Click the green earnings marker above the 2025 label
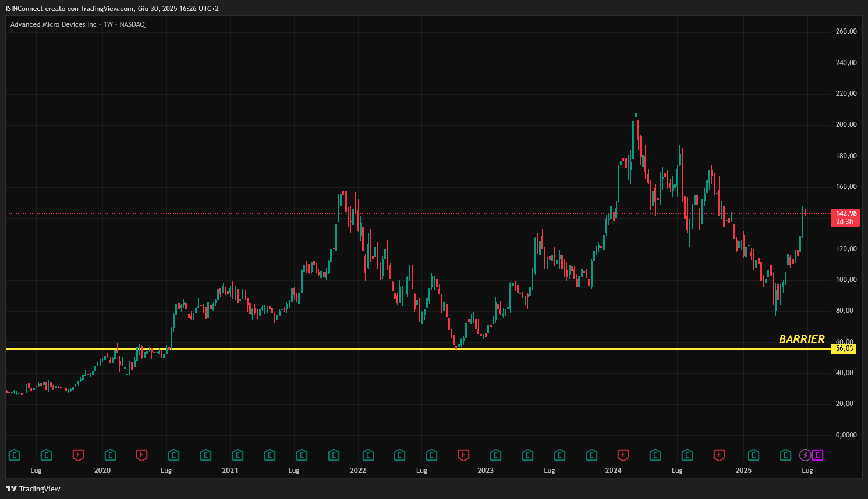 753,455
